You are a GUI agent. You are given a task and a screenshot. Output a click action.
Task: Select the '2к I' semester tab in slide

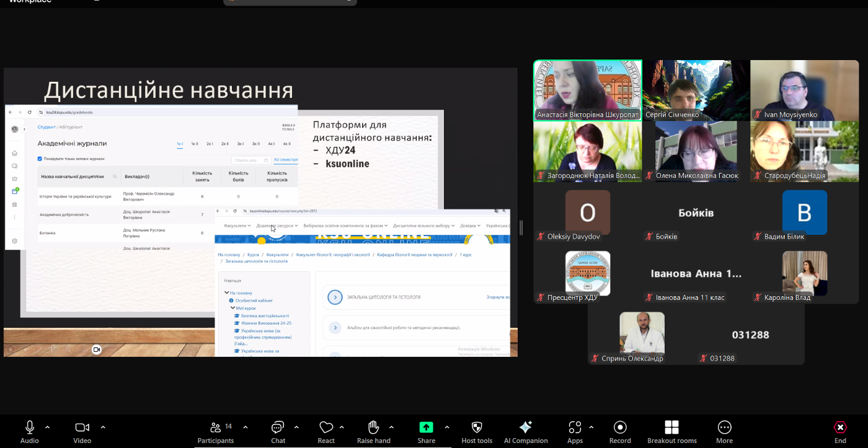[x=210, y=144]
